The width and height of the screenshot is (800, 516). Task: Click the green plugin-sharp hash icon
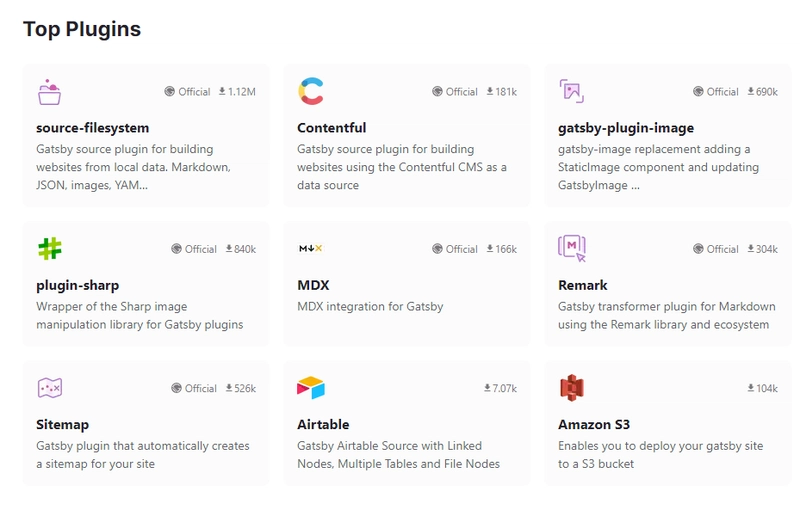49,249
